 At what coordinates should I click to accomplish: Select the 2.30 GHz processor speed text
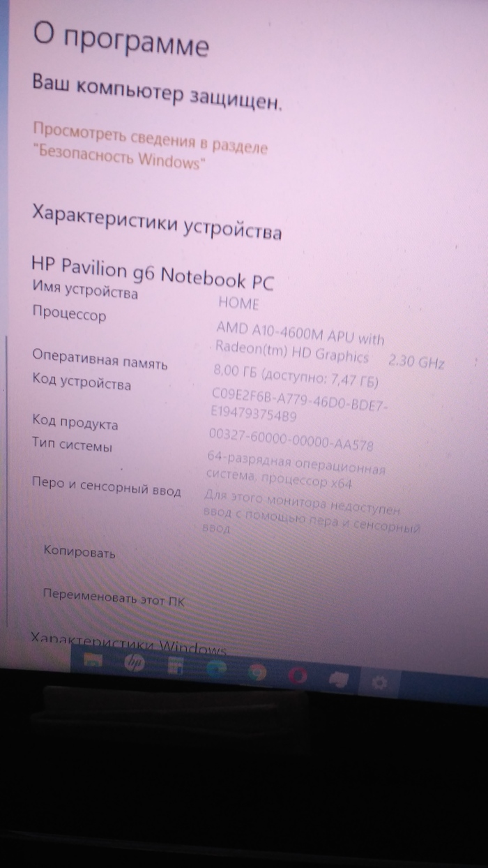point(416,361)
